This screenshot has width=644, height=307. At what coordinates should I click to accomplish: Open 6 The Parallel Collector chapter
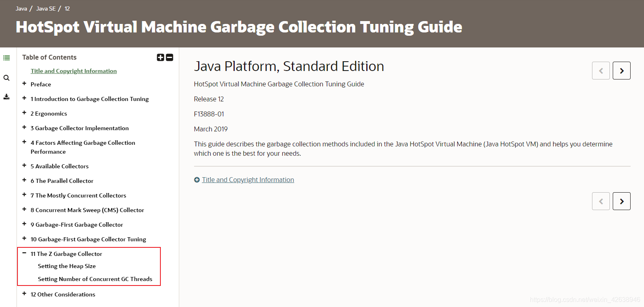click(x=62, y=181)
